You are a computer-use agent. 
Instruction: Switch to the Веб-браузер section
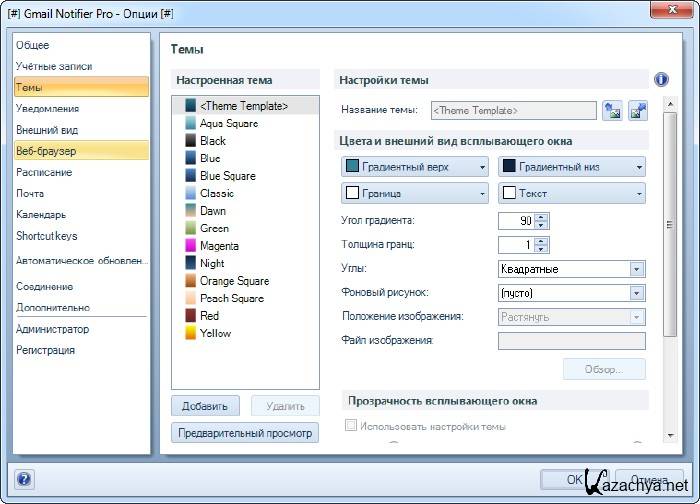(46, 151)
